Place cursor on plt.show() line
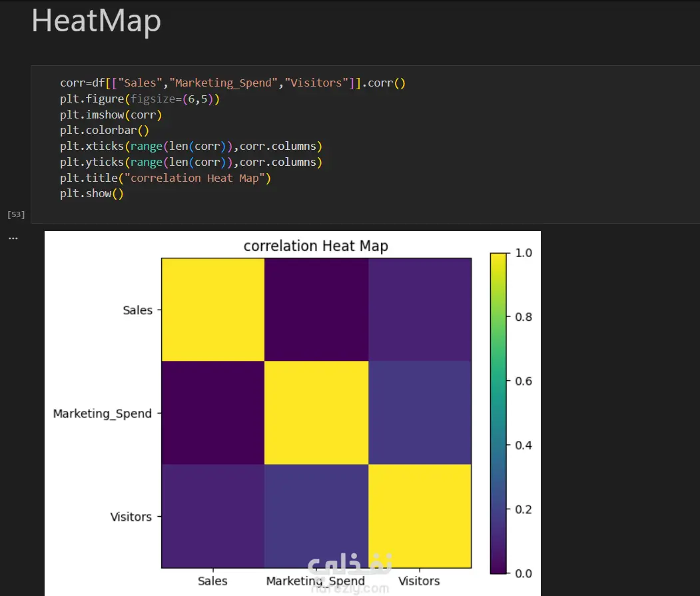 [91, 194]
